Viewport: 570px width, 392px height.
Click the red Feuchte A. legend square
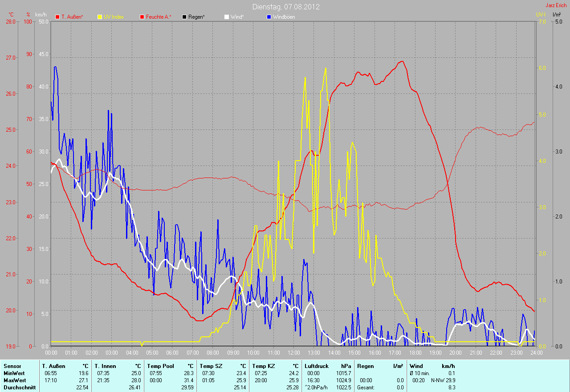point(142,17)
